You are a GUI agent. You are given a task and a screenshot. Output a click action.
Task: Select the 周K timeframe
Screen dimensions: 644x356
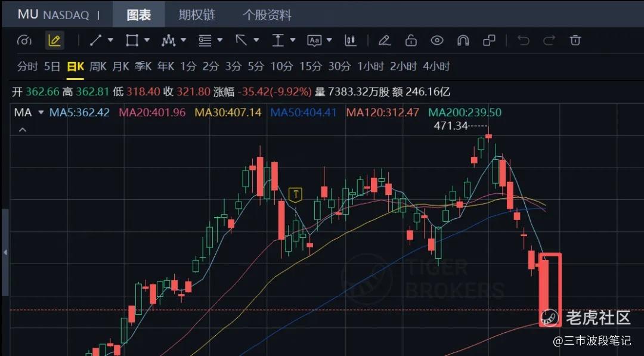pyautogui.click(x=98, y=66)
